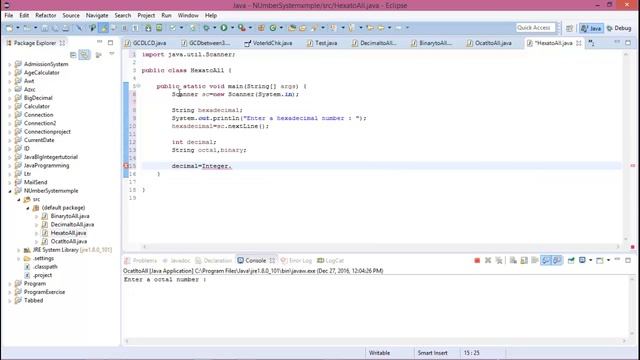Click the Open Perspective icon
640x360 pixels.
pos(569,28)
